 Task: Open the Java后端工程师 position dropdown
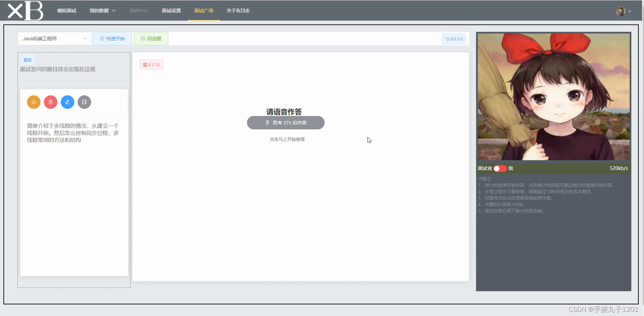tap(54, 39)
